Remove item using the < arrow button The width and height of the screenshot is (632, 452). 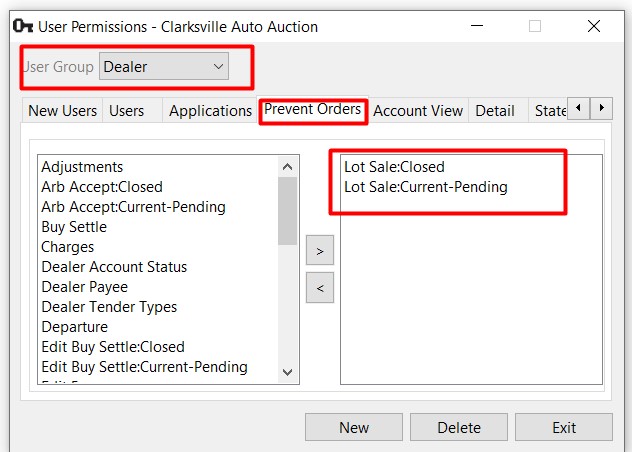click(x=319, y=289)
